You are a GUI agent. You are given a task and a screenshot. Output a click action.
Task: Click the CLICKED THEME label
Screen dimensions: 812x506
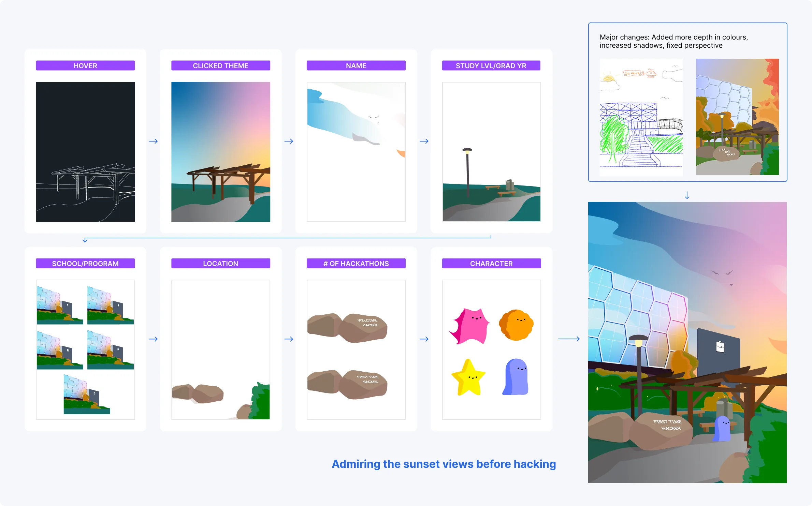tap(220, 65)
